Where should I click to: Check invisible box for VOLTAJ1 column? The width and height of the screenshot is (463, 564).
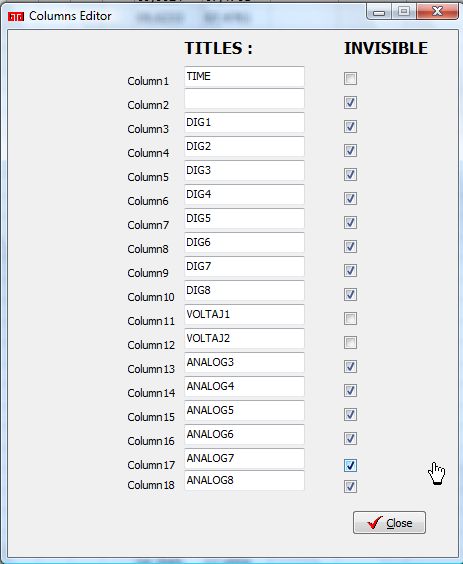pos(350,319)
